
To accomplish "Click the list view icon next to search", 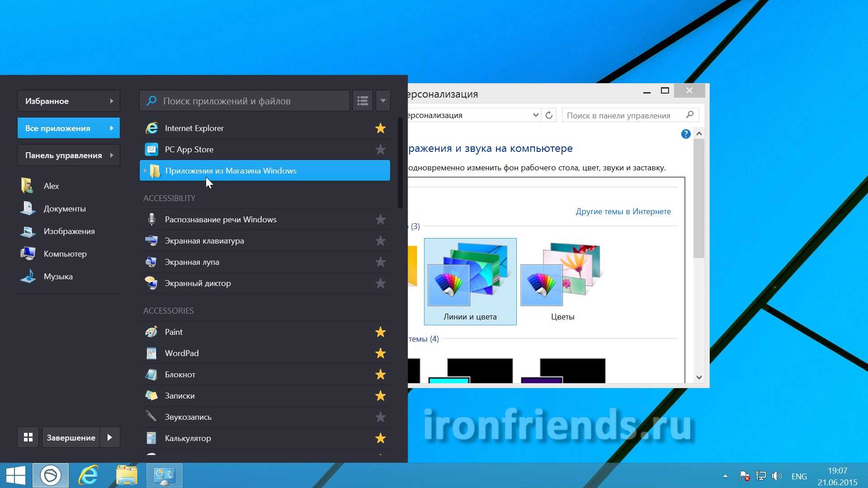I will point(363,101).
